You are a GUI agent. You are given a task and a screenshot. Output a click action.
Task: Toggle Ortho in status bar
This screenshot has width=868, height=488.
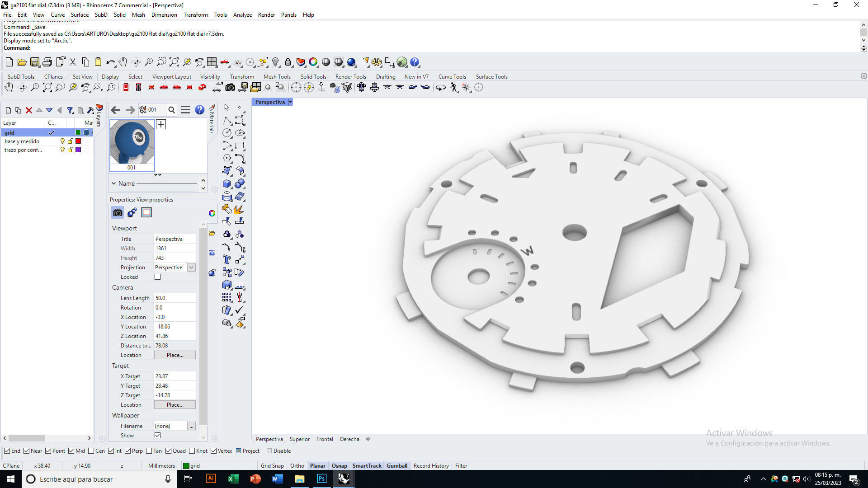click(x=297, y=465)
